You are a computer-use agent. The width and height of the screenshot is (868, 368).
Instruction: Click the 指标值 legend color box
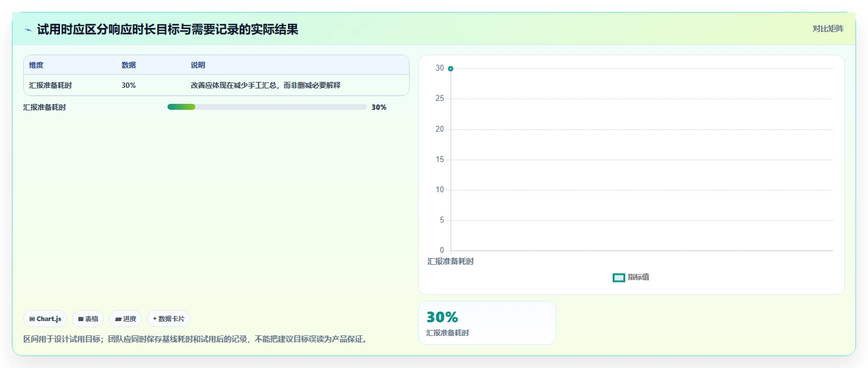point(619,278)
